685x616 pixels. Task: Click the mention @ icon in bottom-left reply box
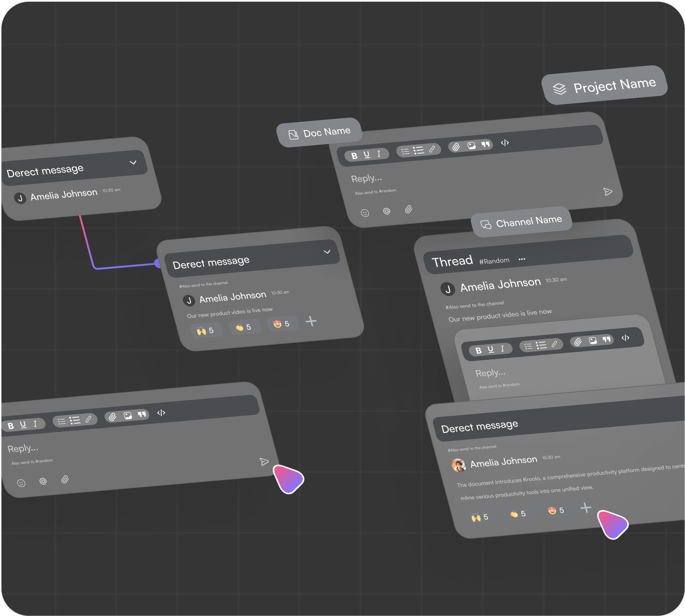43,481
